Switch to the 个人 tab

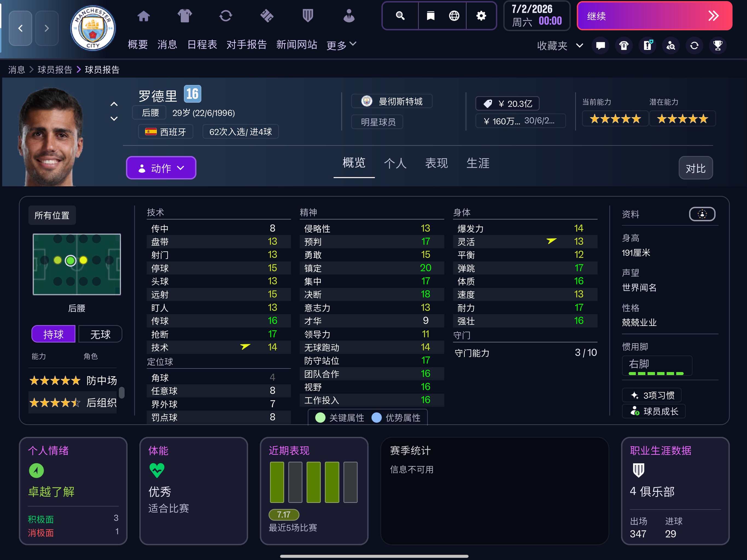395,164
